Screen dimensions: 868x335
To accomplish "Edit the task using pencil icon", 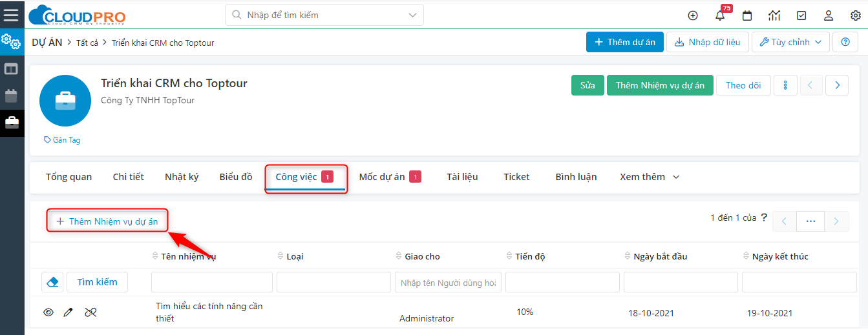I will click(69, 312).
